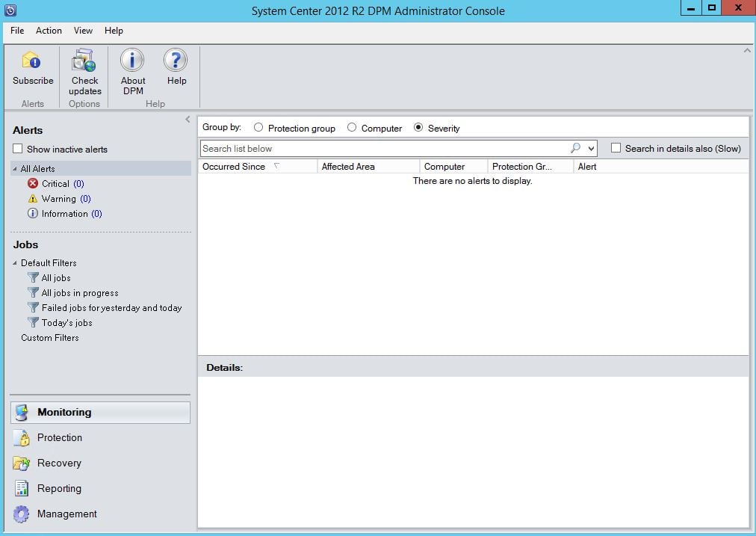Image resolution: width=756 pixels, height=536 pixels.
Task: Switch to the Recovery workspace
Action: point(100,463)
